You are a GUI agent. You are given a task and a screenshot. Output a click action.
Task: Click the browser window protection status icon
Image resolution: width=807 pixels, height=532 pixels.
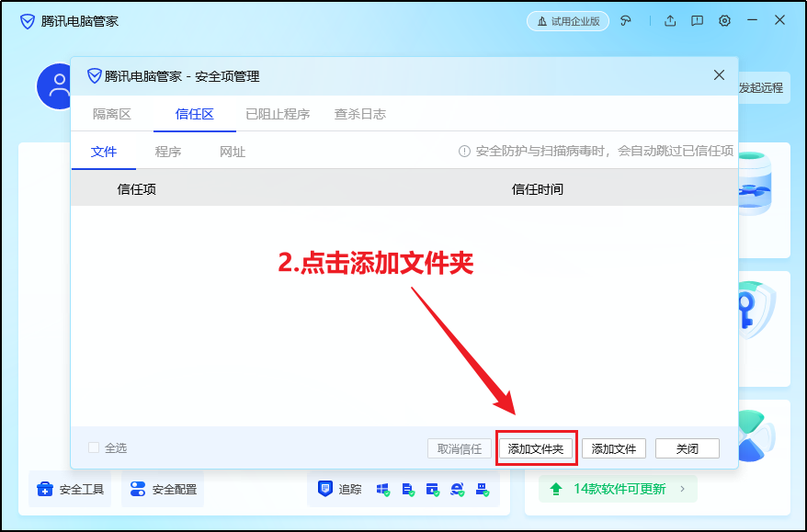tap(432, 490)
